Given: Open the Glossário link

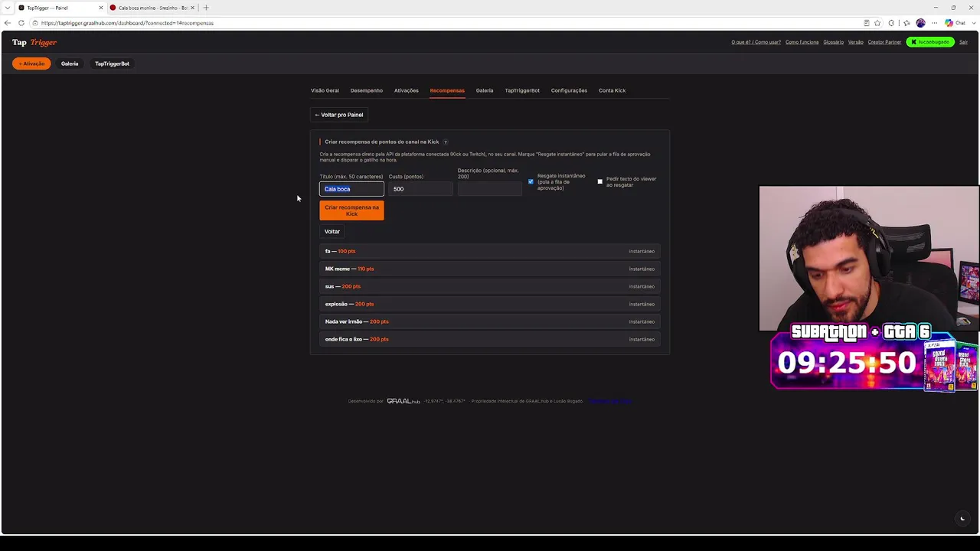Looking at the screenshot, I should 834,42.
